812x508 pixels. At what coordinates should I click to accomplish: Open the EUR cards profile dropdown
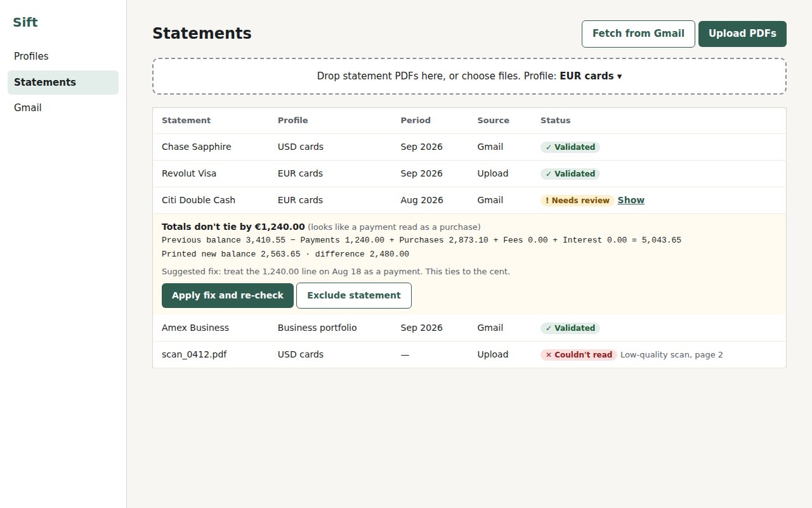tap(591, 76)
